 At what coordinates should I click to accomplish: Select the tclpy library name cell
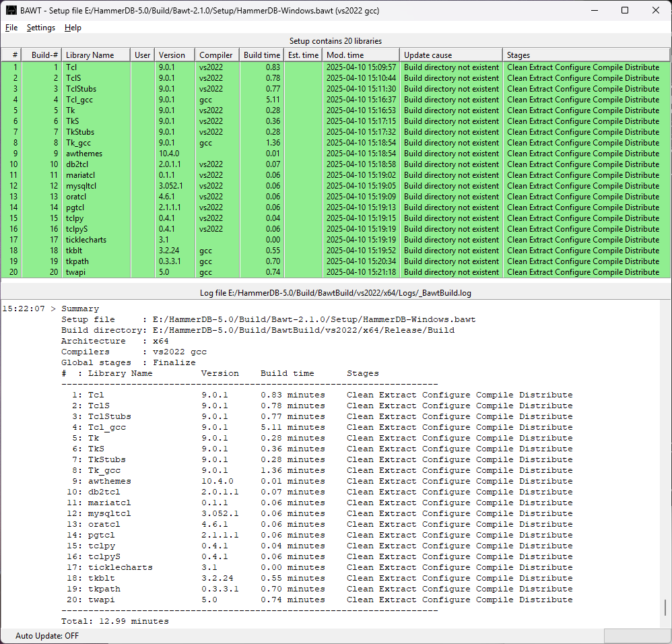pos(96,218)
